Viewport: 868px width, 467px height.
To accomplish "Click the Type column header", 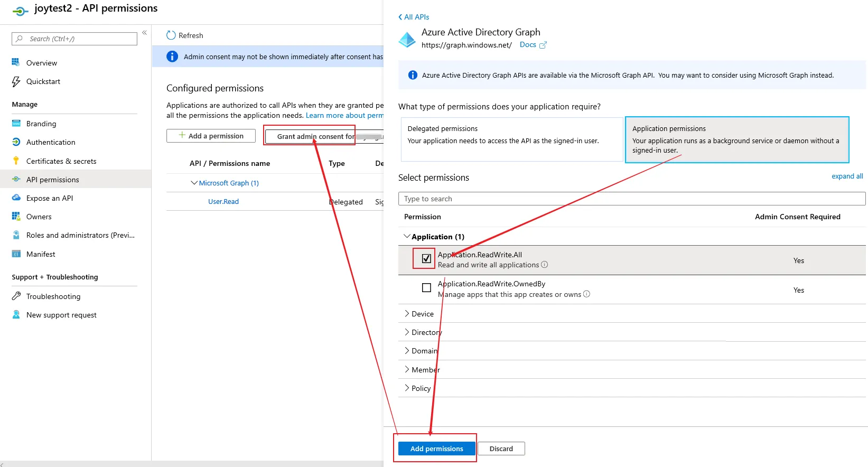I will click(337, 163).
